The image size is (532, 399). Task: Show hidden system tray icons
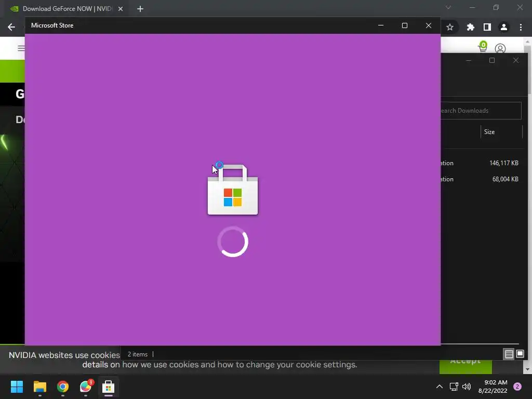(440, 387)
